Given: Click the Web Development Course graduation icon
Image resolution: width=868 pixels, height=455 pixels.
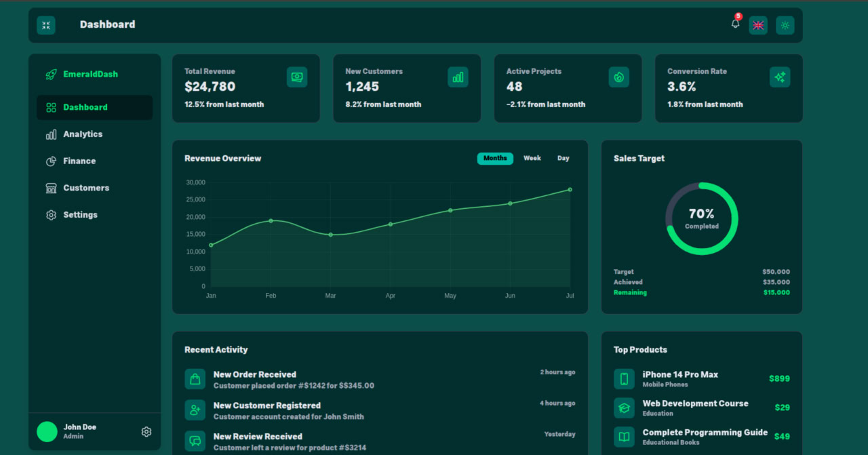Looking at the screenshot, I should pos(625,408).
